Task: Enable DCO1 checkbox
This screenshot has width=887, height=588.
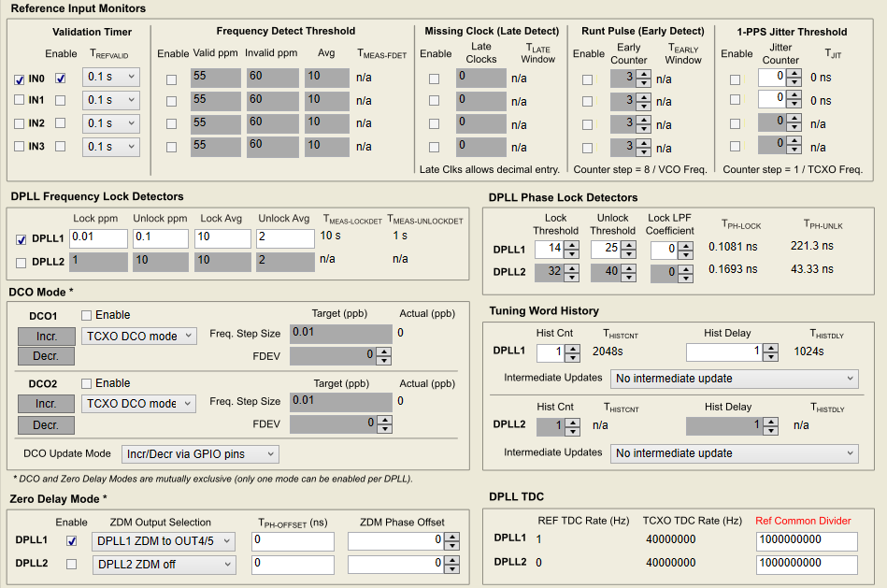Action: pos(87,315)
